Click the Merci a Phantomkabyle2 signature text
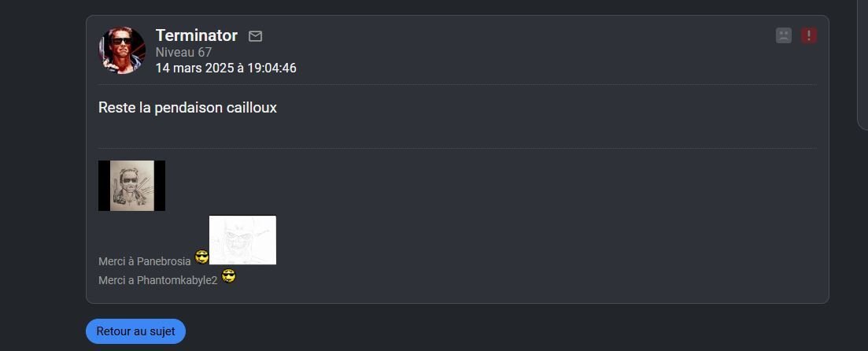The width and height of the screenshot is (868, 351). tap(157, 280)
